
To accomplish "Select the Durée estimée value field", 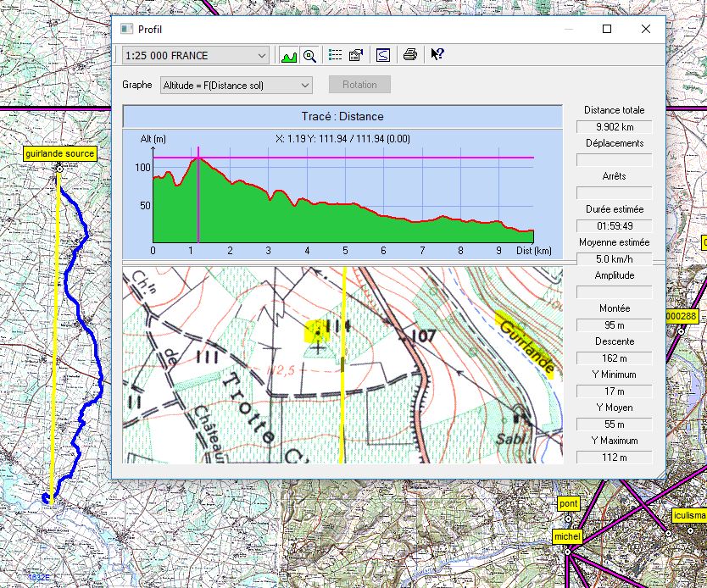I will pyautogui.click(x=614, y=226).
